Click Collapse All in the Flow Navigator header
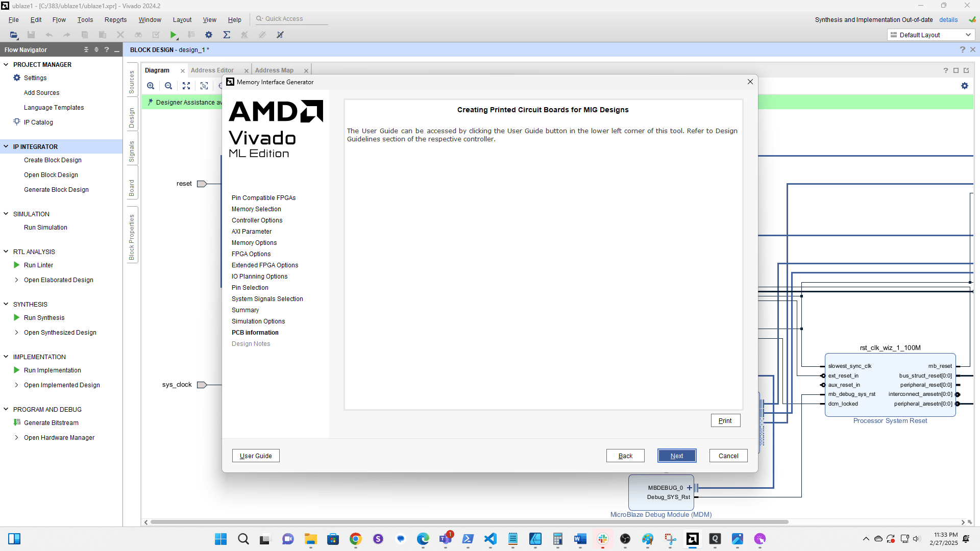Viewport: 980px width, 551px height. pyautogui.click(x=86, y=49)
